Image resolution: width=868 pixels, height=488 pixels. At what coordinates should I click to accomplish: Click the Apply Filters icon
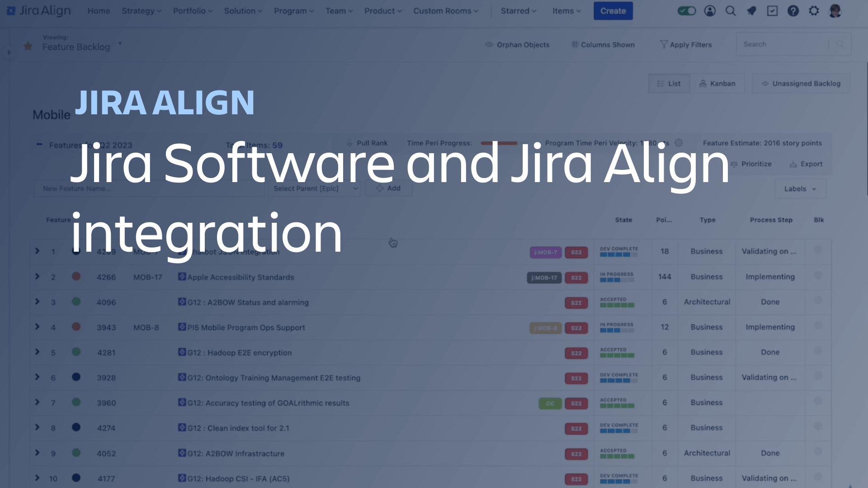tap(662, 44)
